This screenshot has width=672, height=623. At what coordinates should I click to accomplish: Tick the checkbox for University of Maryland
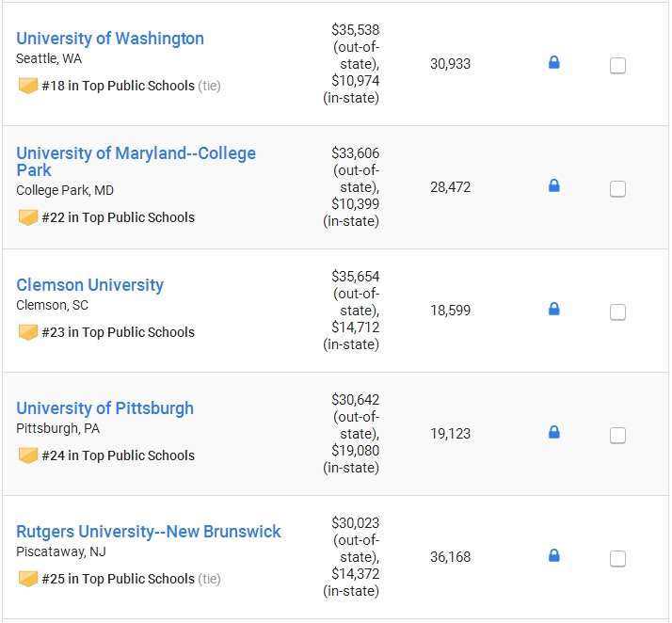pyautogui.click(x=617, y=189)
